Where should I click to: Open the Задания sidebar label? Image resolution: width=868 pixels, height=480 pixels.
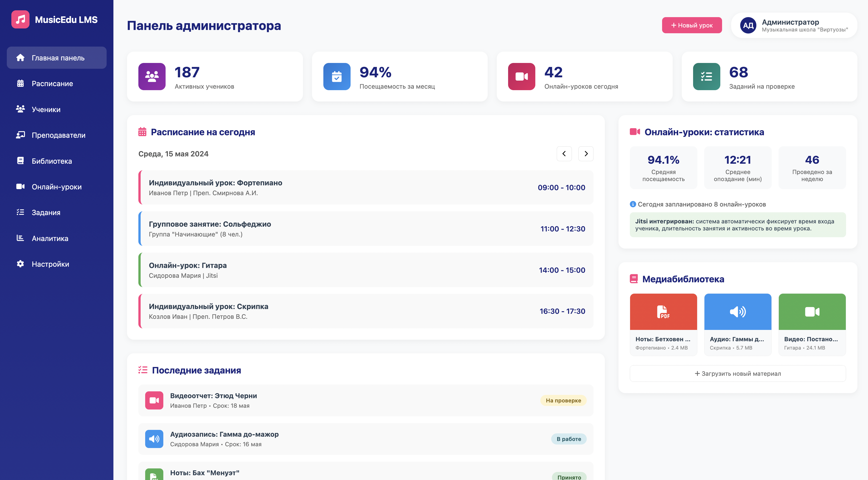tap(46, 212)
